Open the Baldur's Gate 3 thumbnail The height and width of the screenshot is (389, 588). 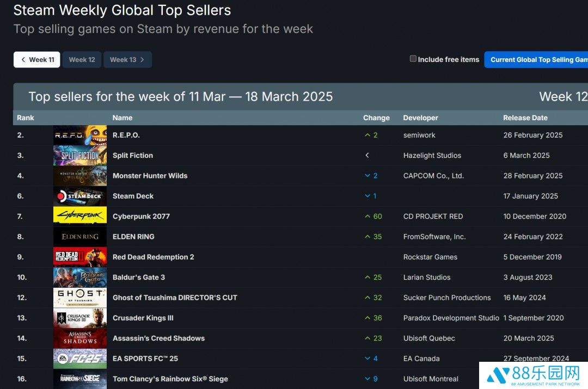click(x=80, y=277)
